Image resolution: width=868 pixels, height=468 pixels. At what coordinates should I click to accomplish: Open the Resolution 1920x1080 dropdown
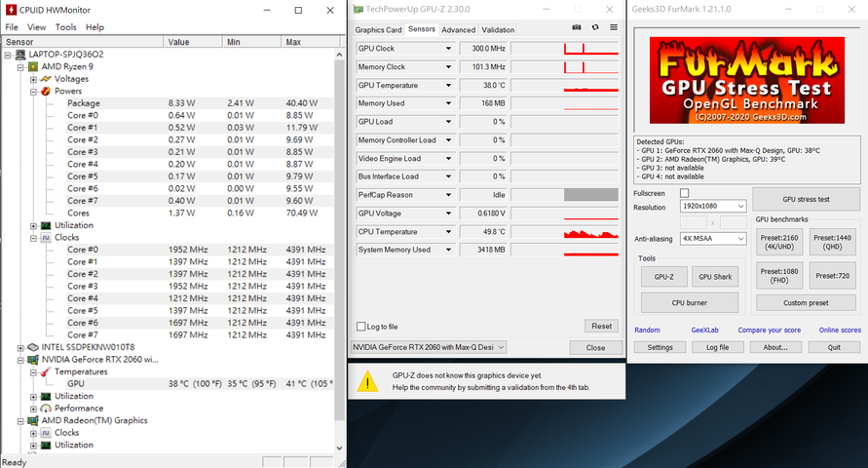pyautogui.click(x=713, y=206)
